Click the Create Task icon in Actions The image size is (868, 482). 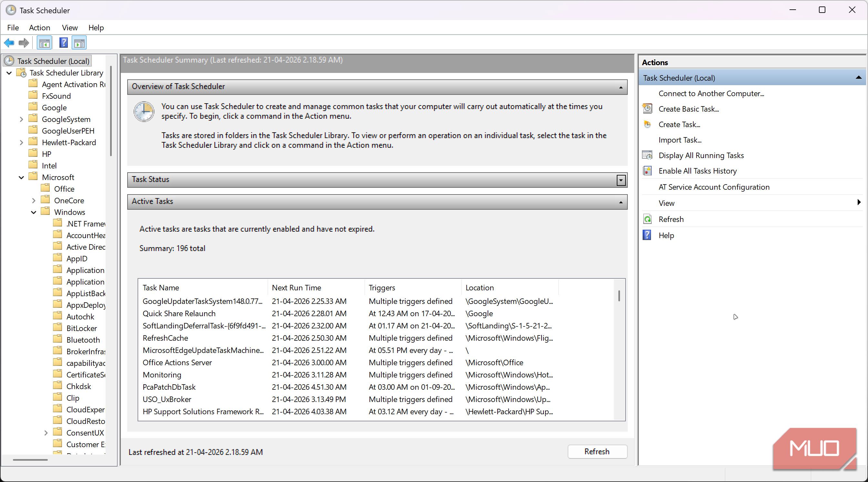(x=647, y=124)
